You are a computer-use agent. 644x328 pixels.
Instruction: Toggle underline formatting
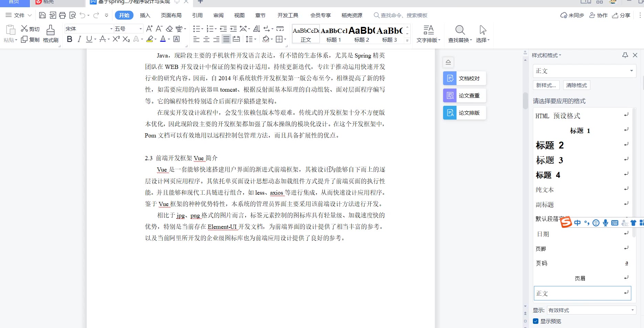89,39
